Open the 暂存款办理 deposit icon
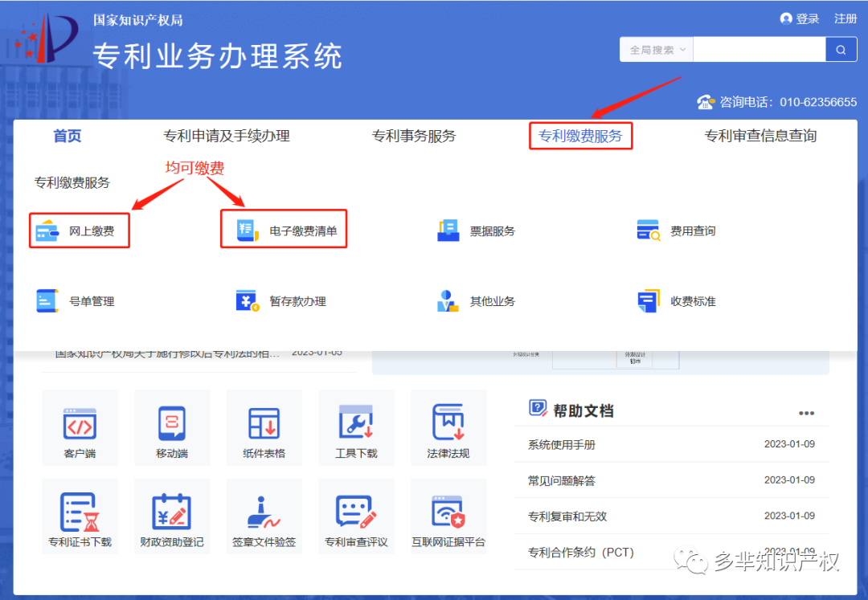This screenshot has height=600, width=868. (248, 301)
